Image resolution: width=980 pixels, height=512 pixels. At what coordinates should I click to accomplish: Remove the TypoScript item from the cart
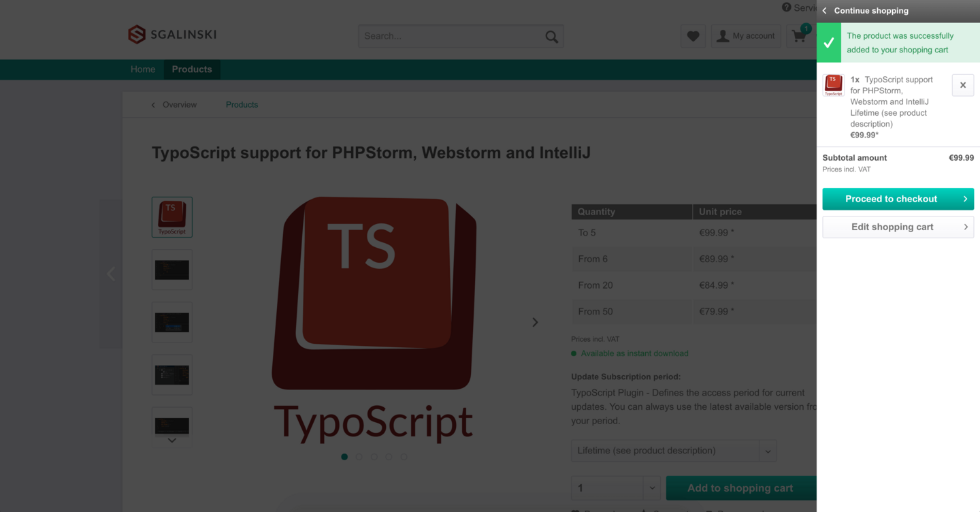(x=962, y=85)
